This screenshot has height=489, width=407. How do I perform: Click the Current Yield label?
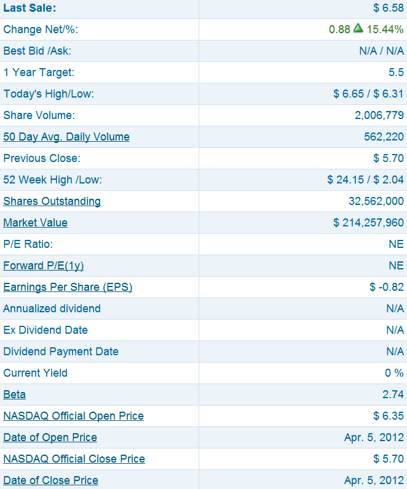[35, 373]
